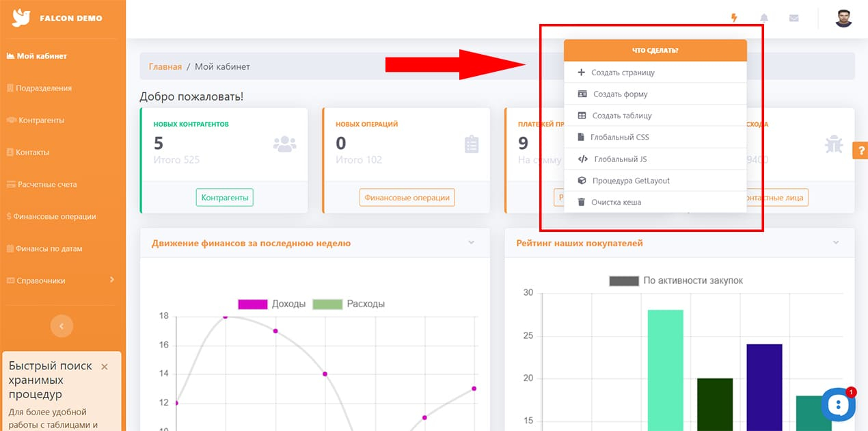Select Создать страницу menu entry

pyautogui.click(x=655, y=73)
